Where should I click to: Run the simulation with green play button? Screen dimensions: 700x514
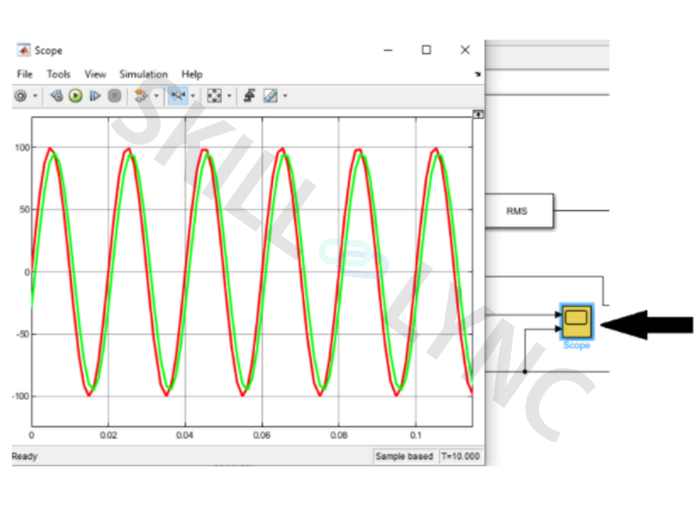(x=75, y=96)
